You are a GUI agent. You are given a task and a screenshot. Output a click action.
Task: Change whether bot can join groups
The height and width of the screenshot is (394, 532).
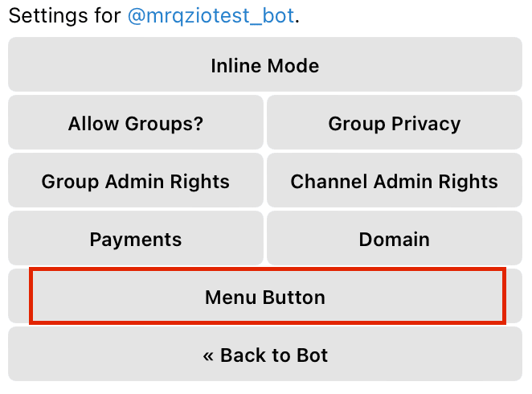[x=136, y=122]
